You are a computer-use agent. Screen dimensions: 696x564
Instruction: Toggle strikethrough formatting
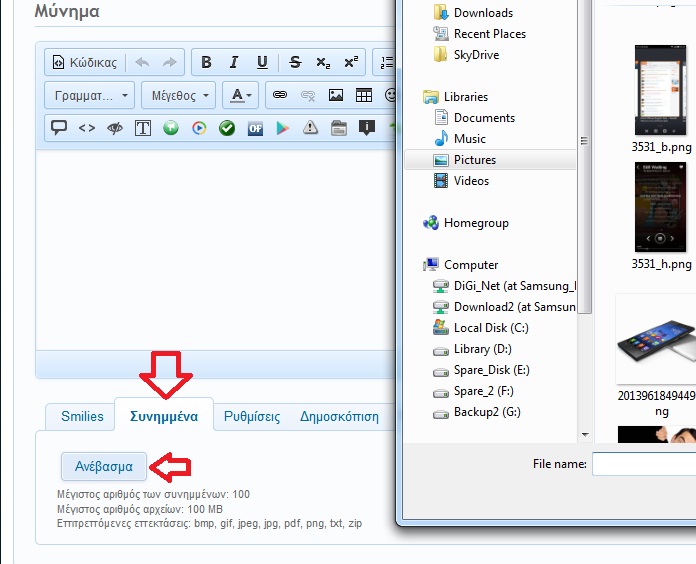pyautogui.click(x=295, y=62)
